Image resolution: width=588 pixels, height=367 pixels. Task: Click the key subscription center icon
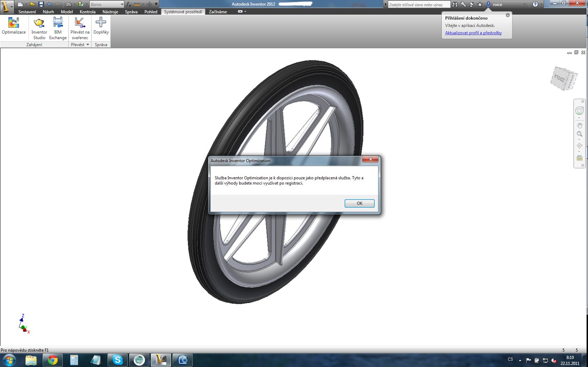point(463,4)
